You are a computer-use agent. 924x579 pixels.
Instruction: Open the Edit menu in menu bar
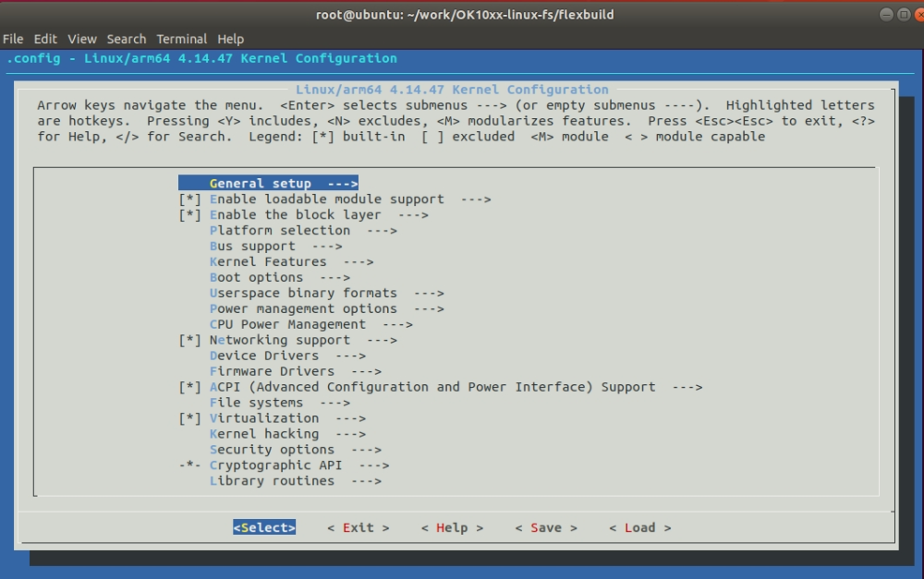coord(45,39)
